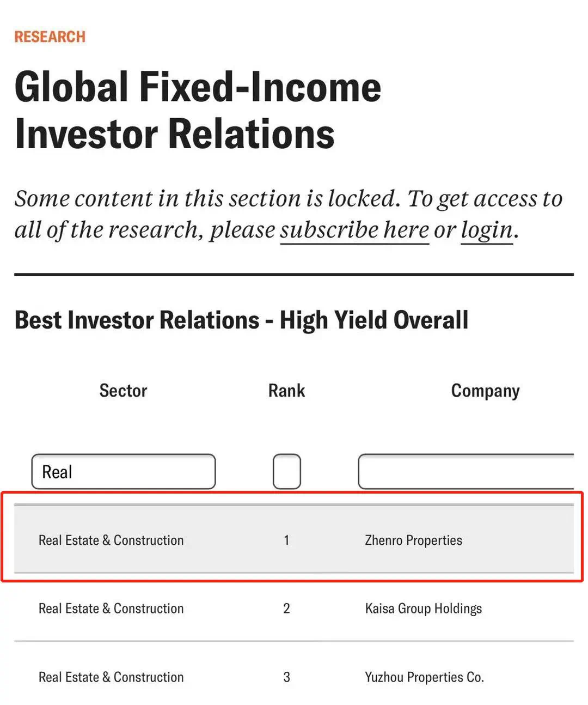Select the sector cell in the Yuzhou row

tap(111, 677)
